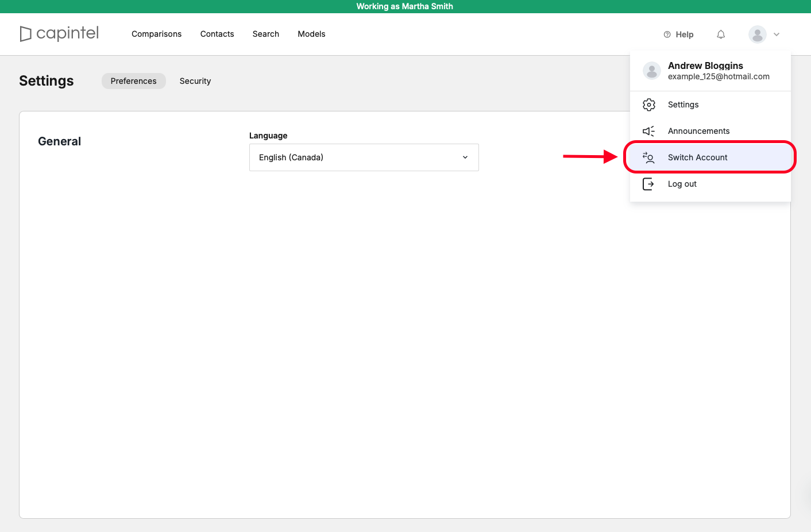The width and height of the screenshot is (811, 532).
Task: Choose Log out from menu
Action: pos(710,184)
